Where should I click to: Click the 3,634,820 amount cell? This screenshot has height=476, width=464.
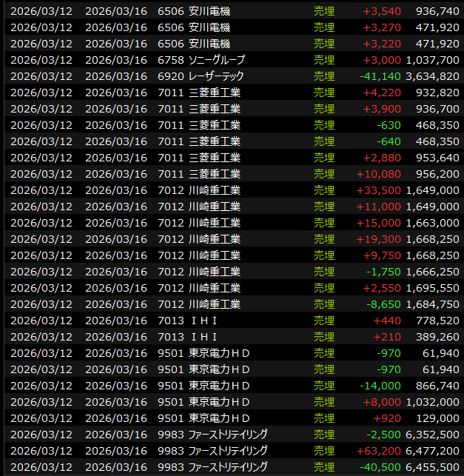click(432, 76)
